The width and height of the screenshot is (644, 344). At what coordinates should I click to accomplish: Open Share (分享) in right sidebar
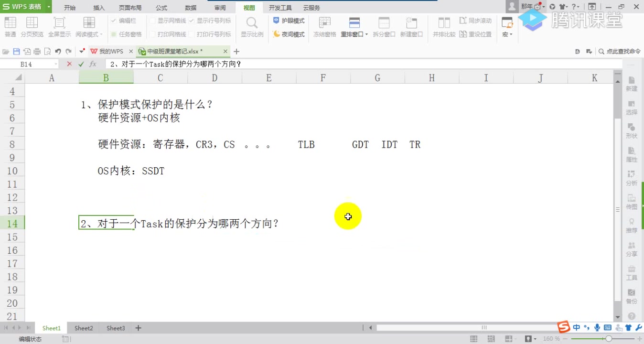click(632, 249)
